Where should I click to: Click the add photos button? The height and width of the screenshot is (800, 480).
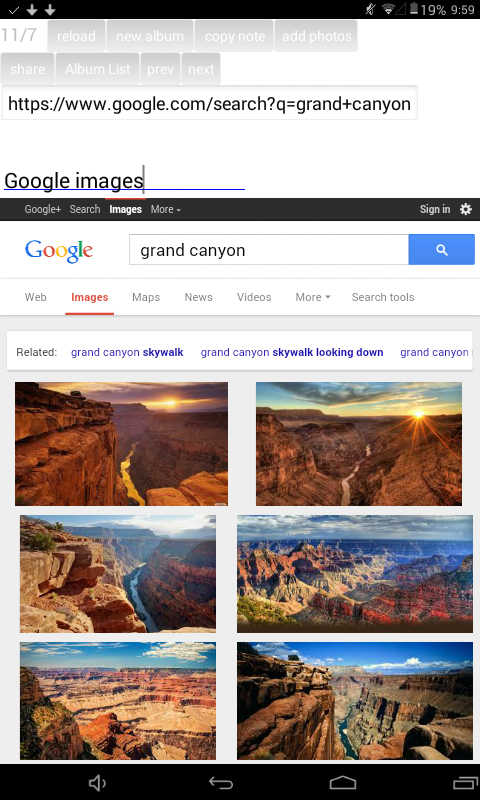(316, 36)
